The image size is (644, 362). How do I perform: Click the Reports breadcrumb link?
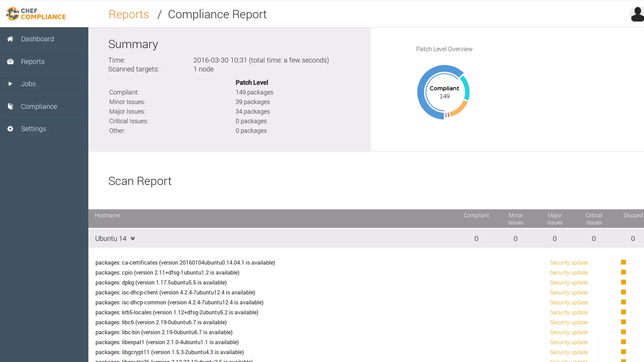(129, 14)
